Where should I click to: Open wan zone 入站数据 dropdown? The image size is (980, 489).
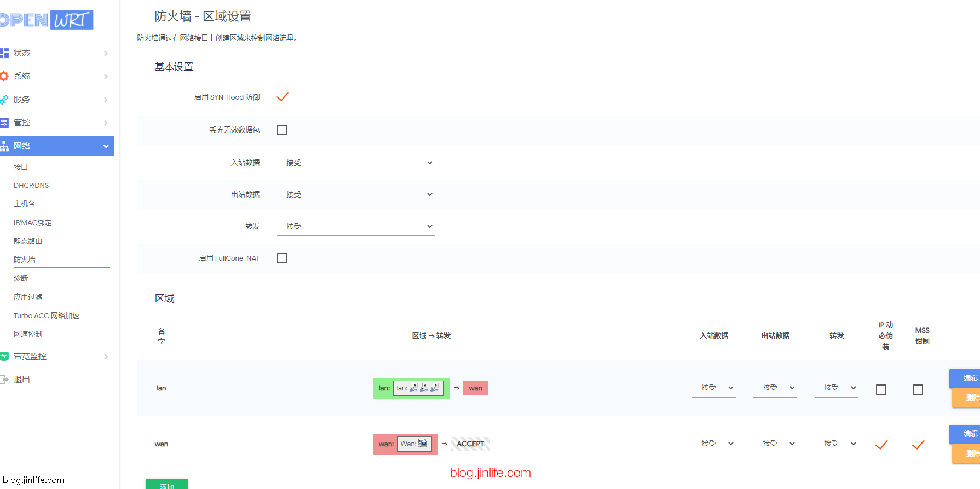(x=714, y=444)
